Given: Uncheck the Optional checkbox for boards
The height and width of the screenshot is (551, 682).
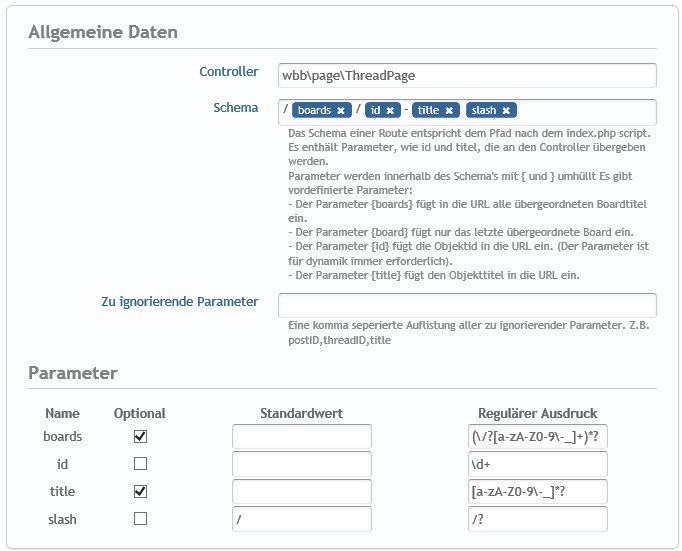Looking at the screenshot, I should click(x=140, y=437).
